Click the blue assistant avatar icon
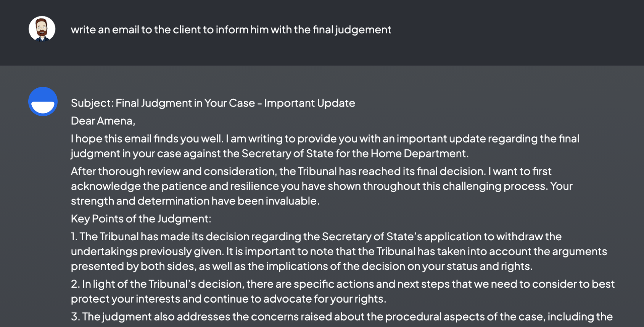Image resolution: width=644 pixels, height=327 pixels. (x=43, y=102)
